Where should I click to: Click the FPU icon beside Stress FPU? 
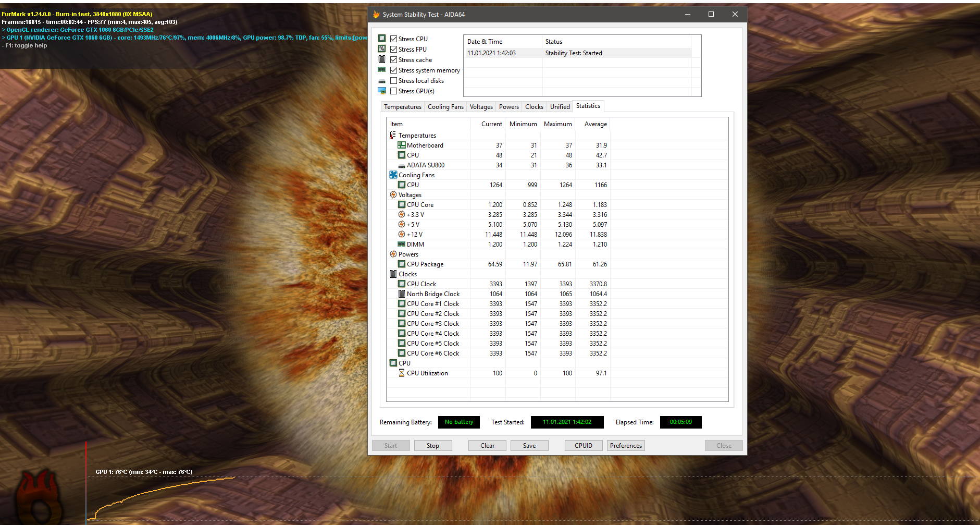tap(382, 48)
